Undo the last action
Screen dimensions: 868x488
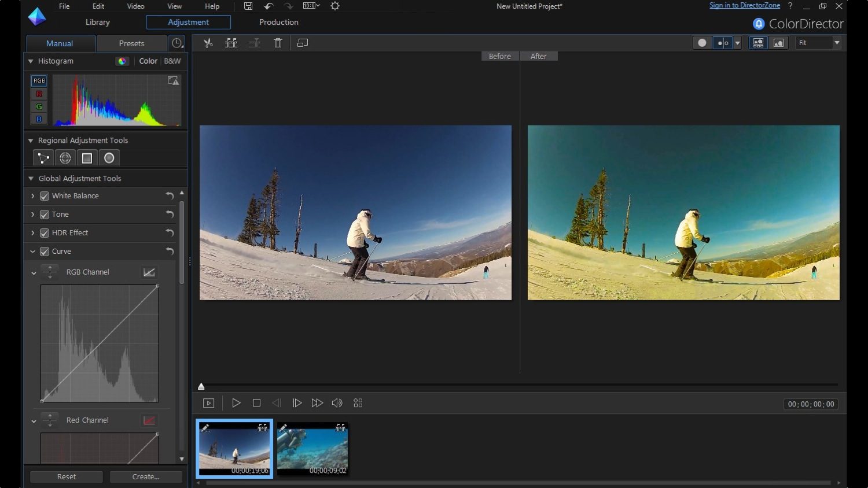point(269,6)
